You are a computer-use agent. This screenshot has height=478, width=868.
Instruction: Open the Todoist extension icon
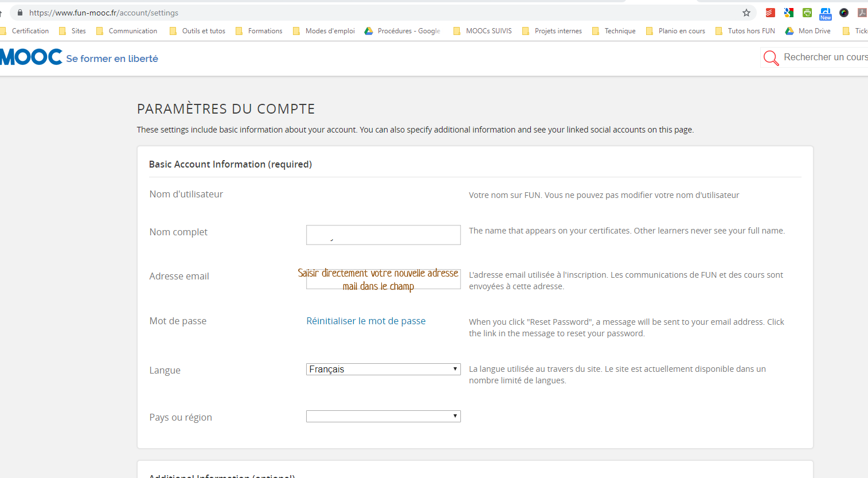(771, 13)
